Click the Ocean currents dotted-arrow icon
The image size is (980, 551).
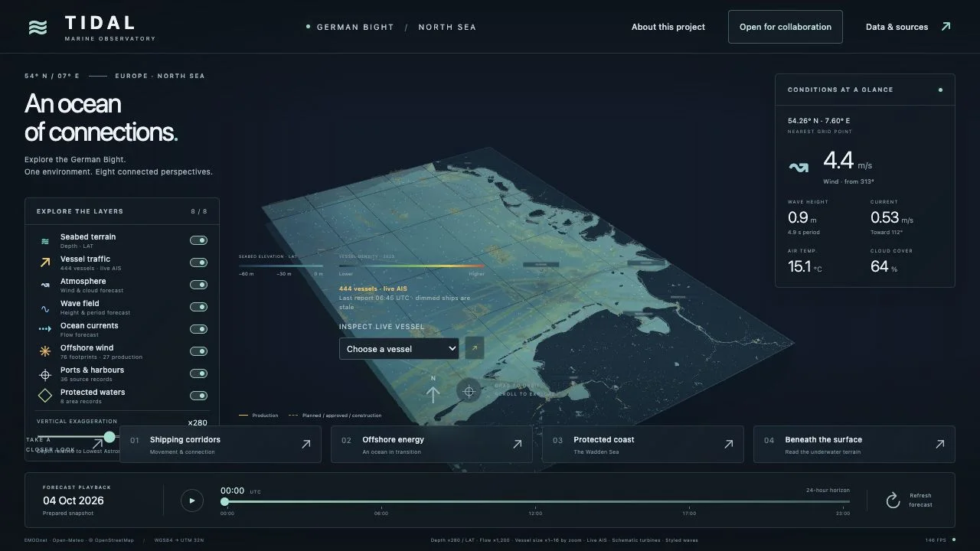[x=45, y=329]
